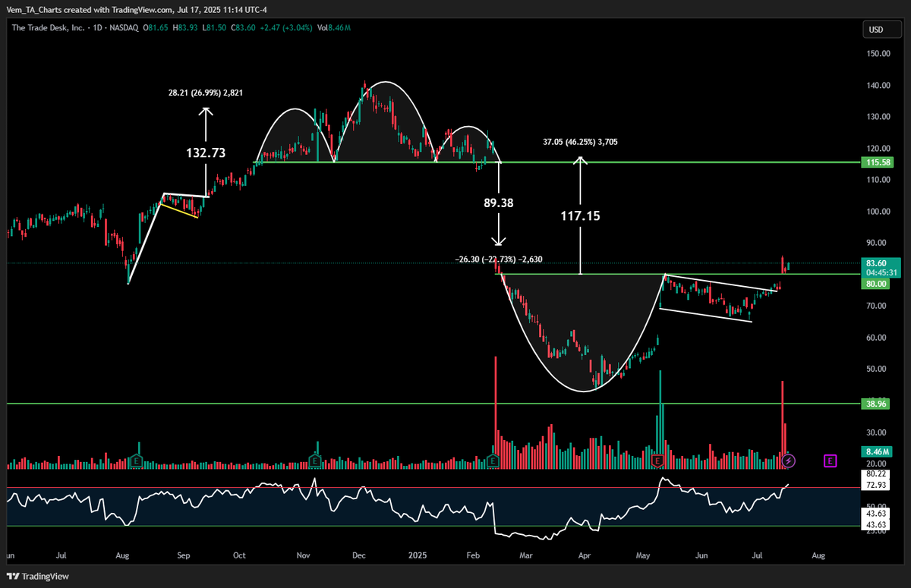The height and width of the screenshot is (588, 911).
Task: Click the Vol 8.46M volume legend
Action: [336, 28]
